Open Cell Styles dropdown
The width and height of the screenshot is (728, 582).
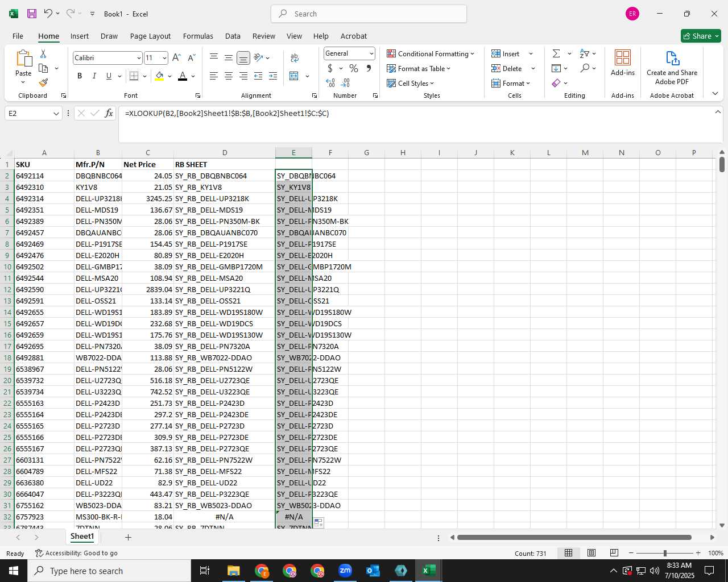coord(410,83)
